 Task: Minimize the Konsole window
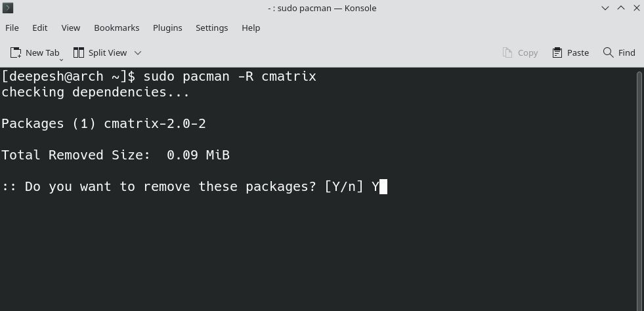(606, 8)
